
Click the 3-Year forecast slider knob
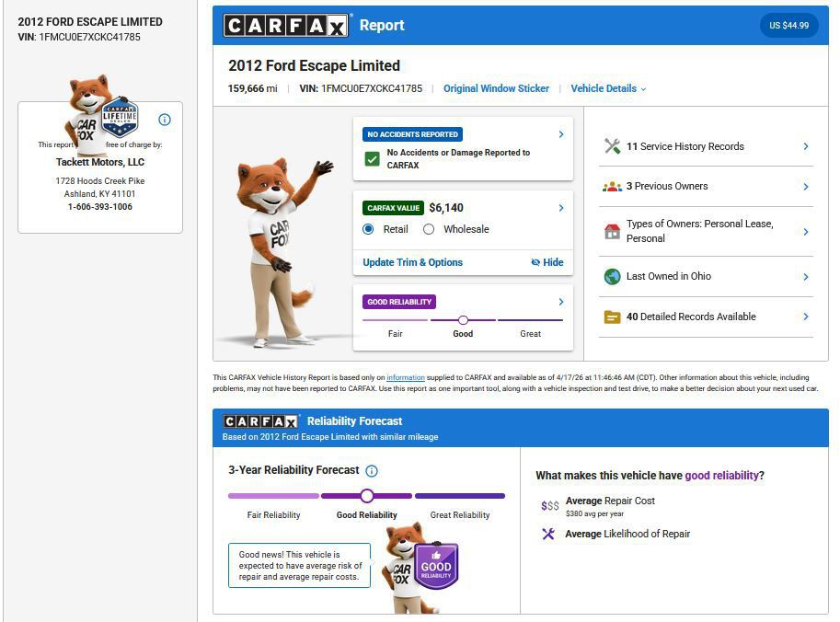367,496
